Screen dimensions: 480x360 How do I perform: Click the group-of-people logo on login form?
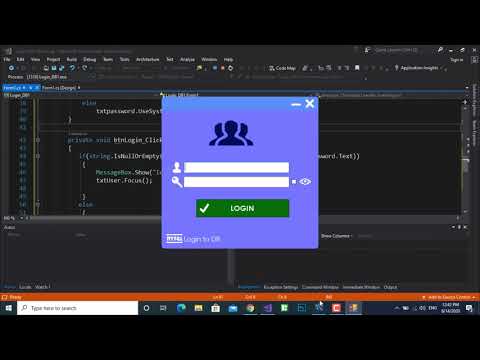point(231,133)
